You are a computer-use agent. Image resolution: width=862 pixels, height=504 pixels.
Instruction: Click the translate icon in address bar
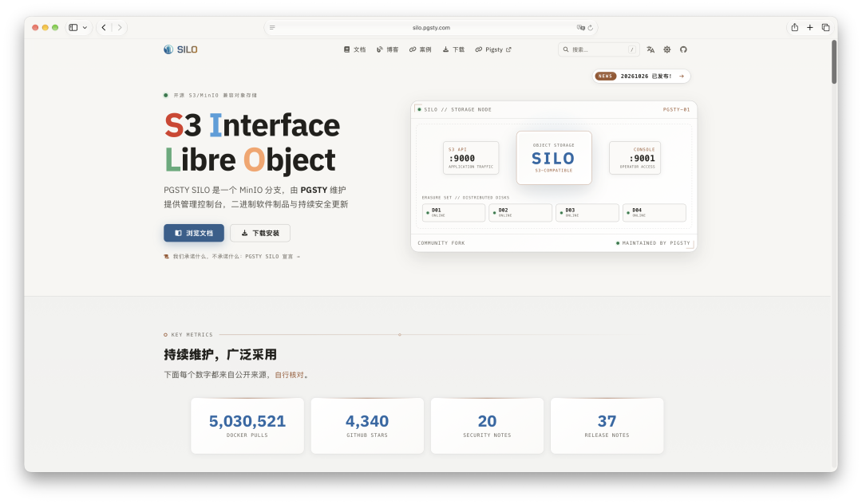(x=580, y=27)
